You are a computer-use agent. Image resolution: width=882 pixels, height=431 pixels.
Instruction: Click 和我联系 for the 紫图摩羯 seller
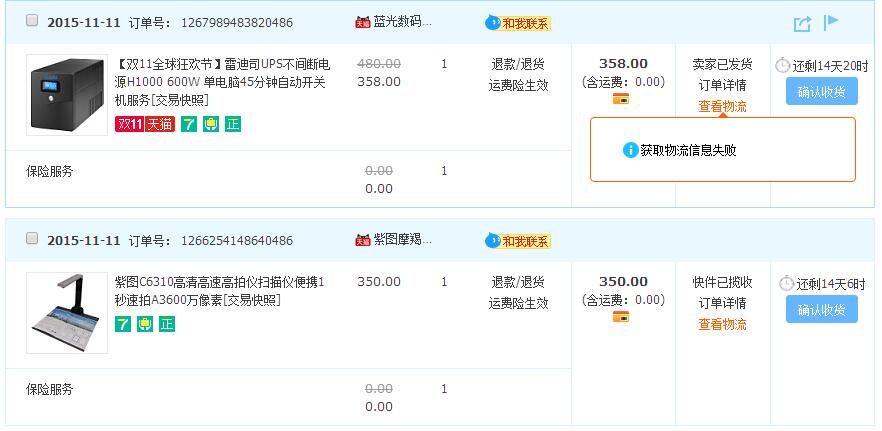pyautogui.click(x=518, y=241)
